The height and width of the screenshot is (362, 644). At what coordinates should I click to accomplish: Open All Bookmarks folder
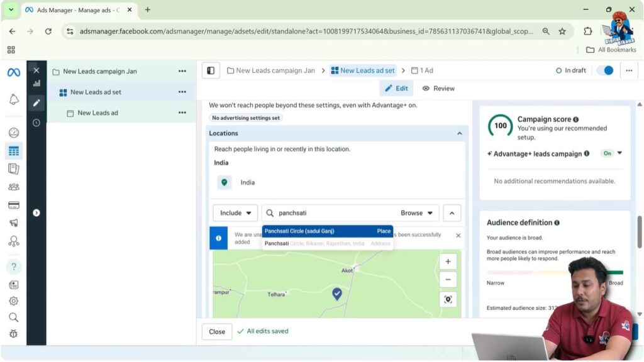611,50
